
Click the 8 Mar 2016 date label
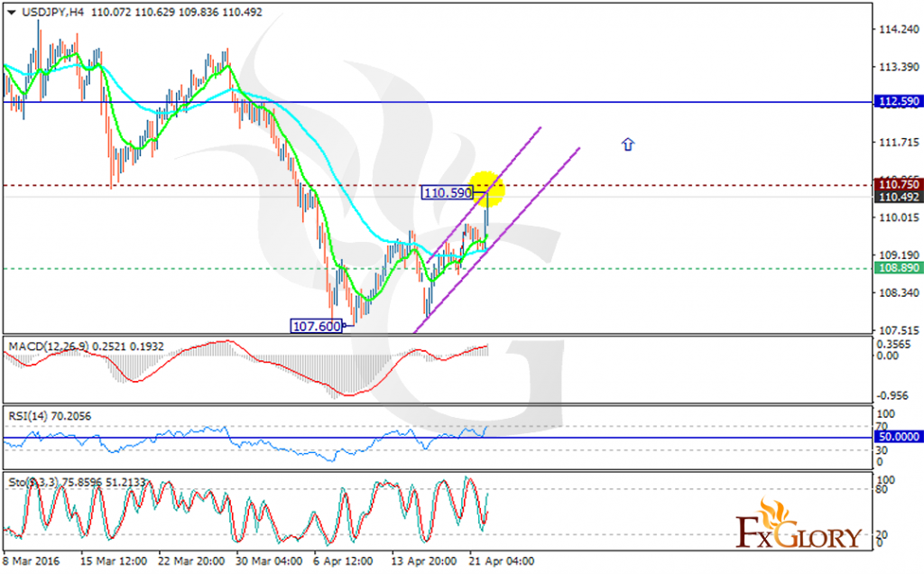(x=32, y=561)
